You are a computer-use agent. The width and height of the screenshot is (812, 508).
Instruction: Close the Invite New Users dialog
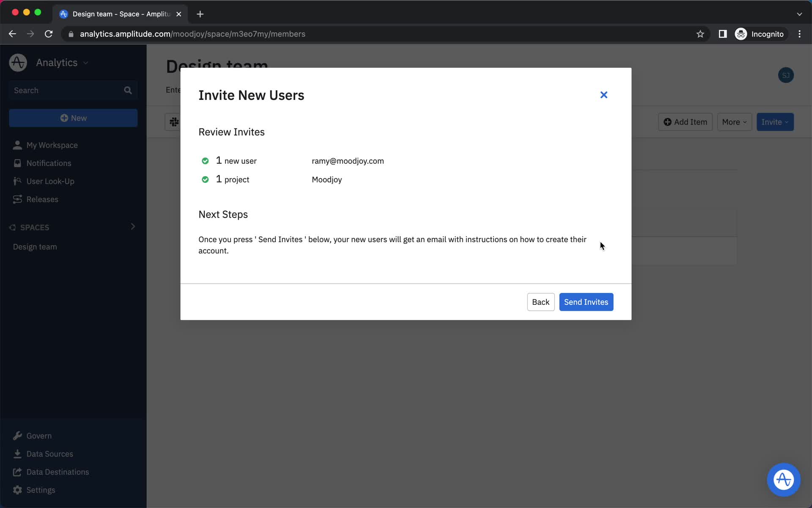click(604, 95)
